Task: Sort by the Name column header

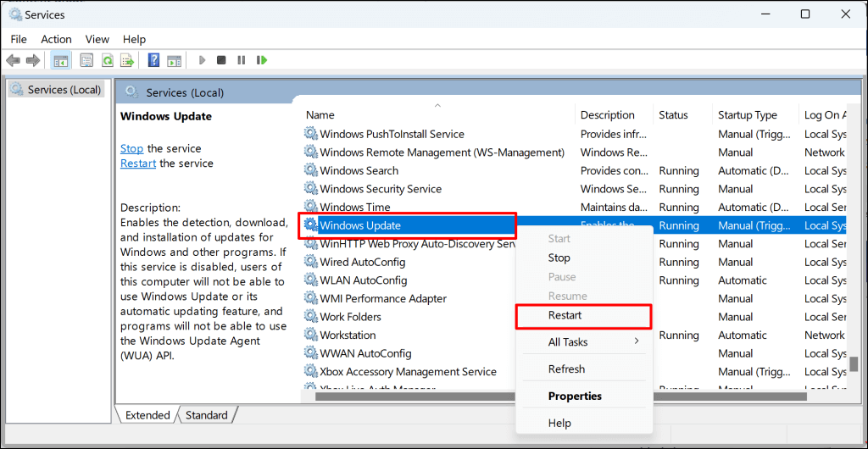Action: click(437, 115)
